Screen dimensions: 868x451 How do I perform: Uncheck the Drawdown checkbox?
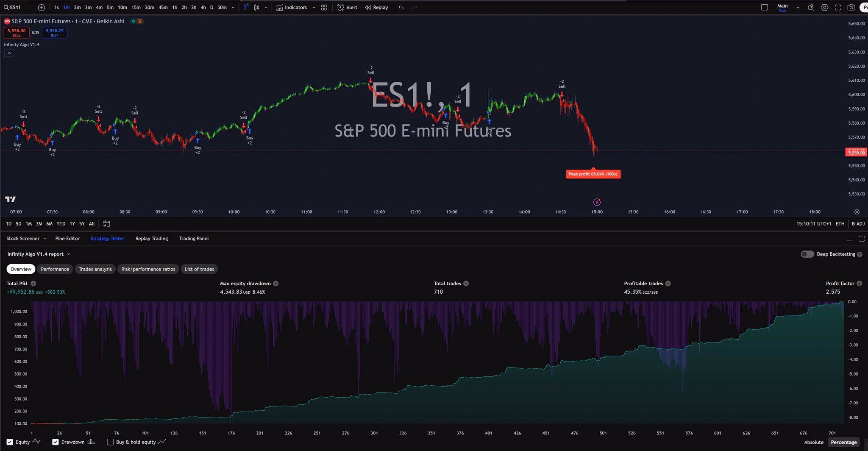[x=55, y=442]
